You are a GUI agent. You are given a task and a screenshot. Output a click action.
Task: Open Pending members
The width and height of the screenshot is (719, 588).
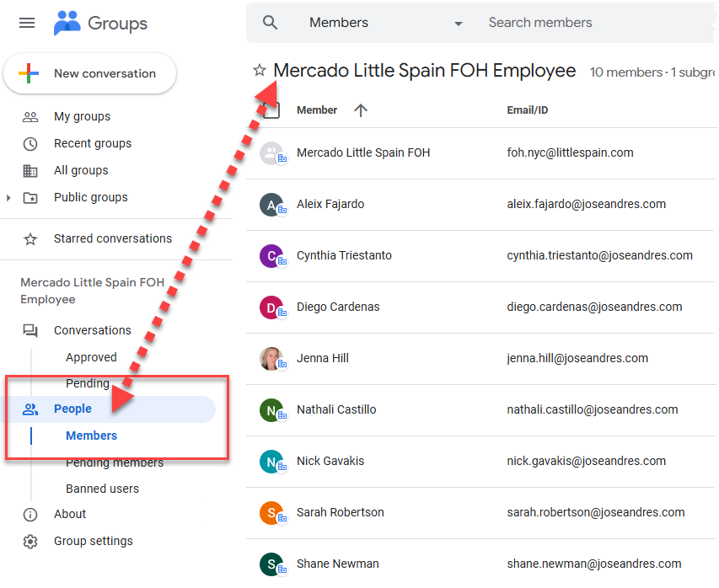[x=115, y=462]
